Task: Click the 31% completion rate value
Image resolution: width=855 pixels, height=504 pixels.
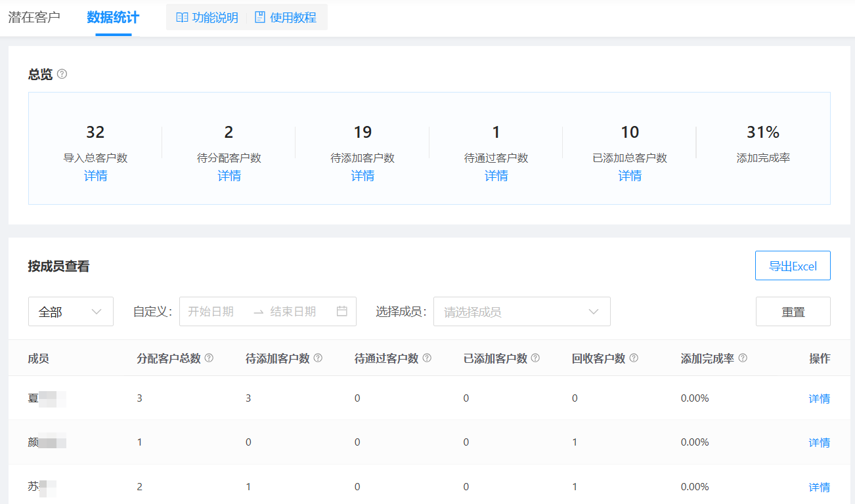Action: pyautogui.click(x=763, y=132)
